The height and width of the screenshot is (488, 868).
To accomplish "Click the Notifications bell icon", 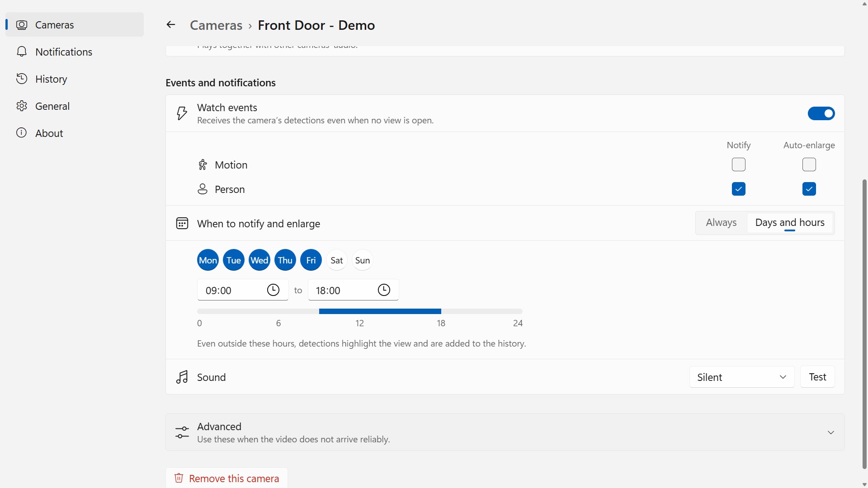I will (x=22, y=52).
